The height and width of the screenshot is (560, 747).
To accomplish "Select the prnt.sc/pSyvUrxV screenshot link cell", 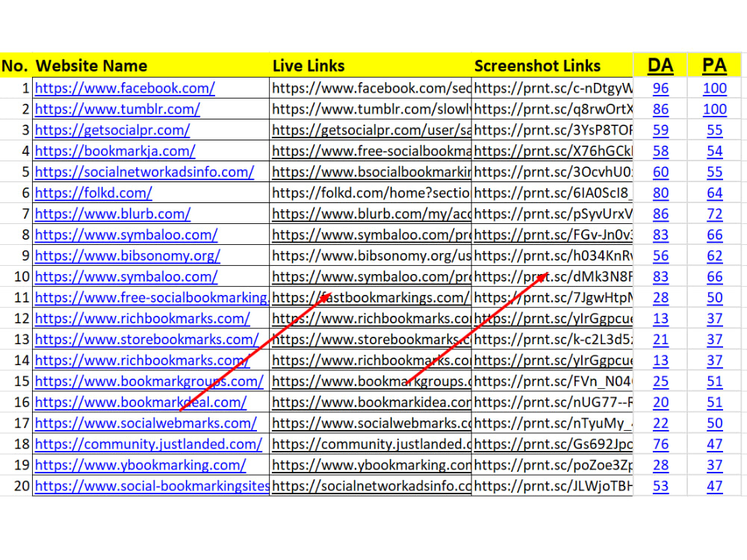I will [x=553, y=214].
